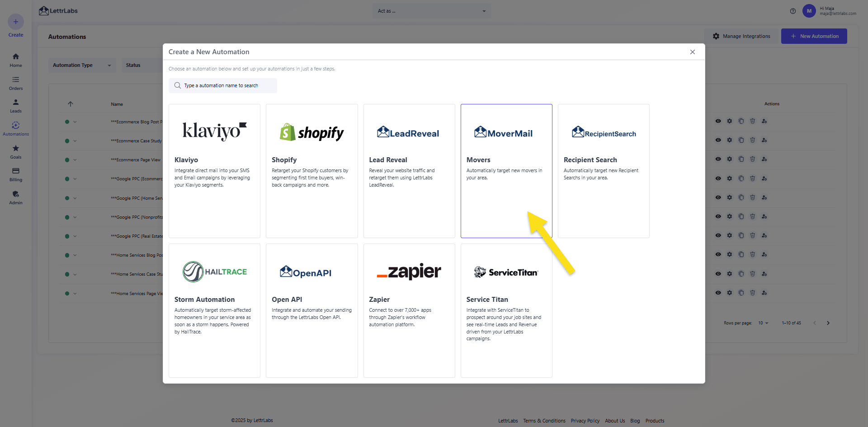Change Rows per page dropdown value
Image resolution: width=868 pixels, height=427 pixels.
point(763,323)
